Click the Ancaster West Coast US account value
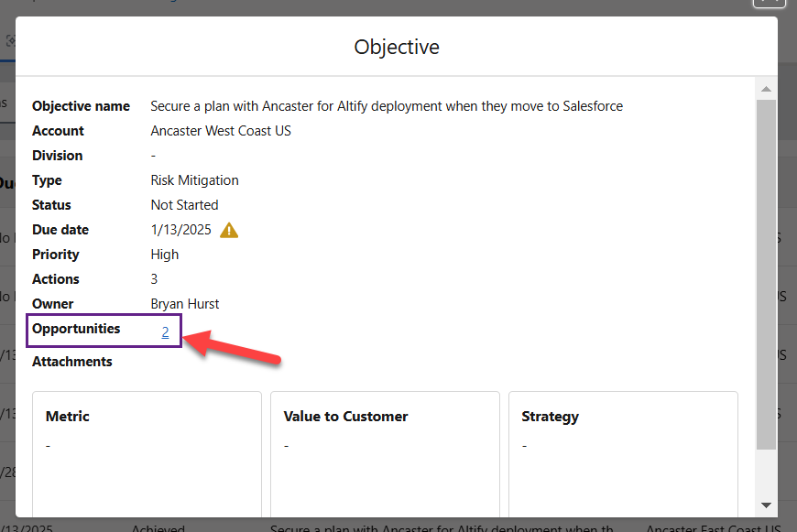 click(x=221, y=131)
